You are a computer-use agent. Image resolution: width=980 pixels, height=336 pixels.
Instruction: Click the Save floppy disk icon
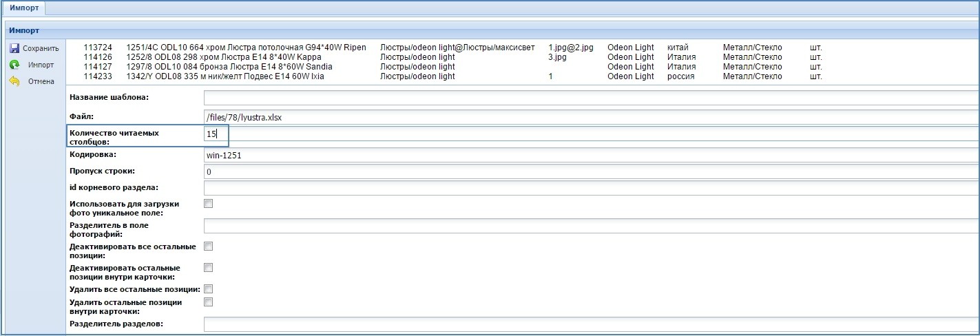(x=14, y=49)
